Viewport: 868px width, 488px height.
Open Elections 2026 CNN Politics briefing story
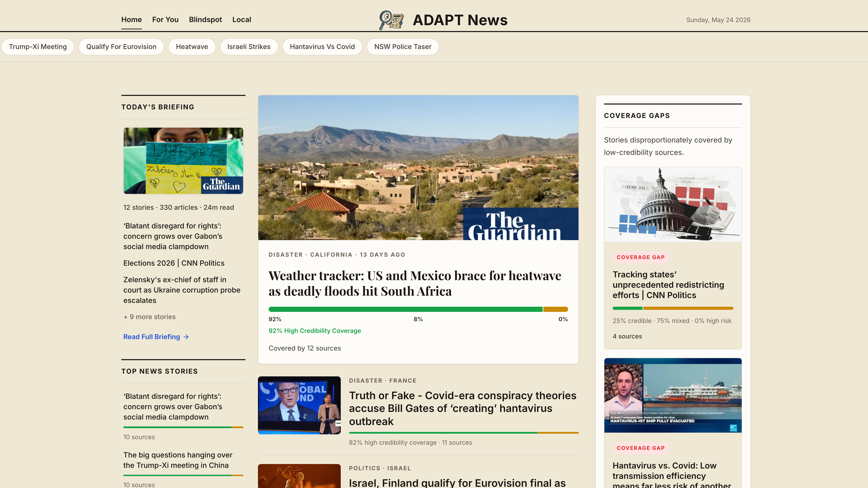click(x=174, y=263)
